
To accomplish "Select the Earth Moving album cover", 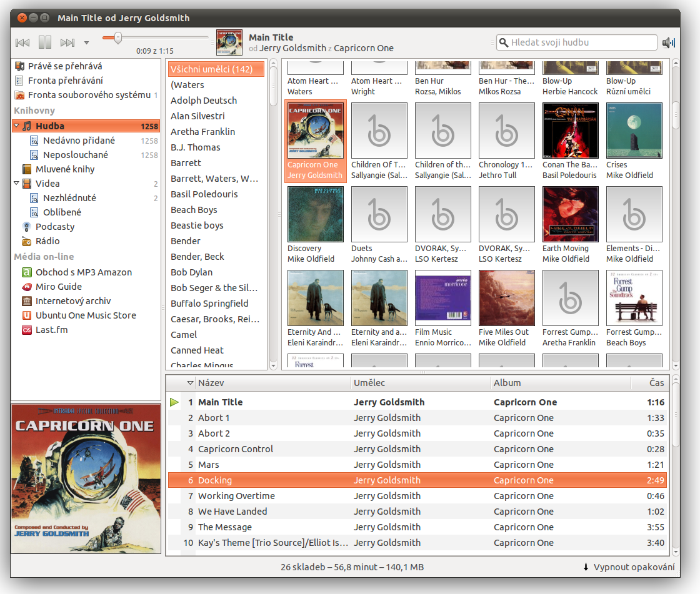I will [x=571, y=214].
